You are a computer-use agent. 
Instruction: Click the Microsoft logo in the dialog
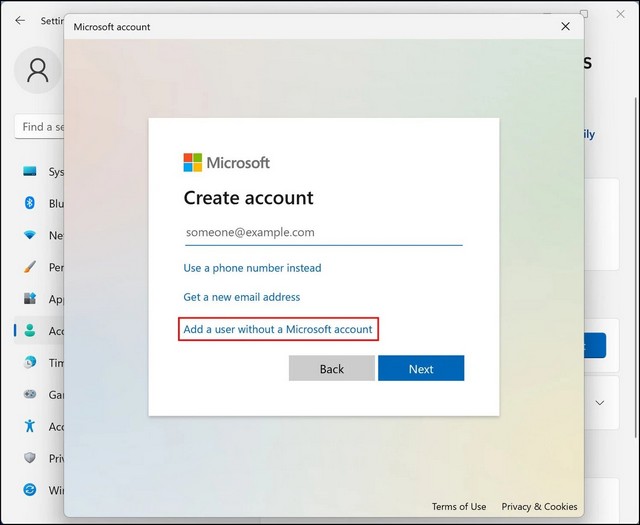227,162
